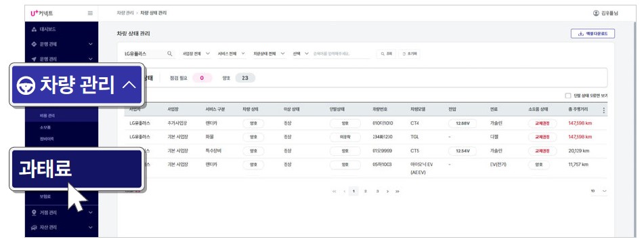
Task: Click vehicle number 05하1003
Action: click(x=382, y=165)
